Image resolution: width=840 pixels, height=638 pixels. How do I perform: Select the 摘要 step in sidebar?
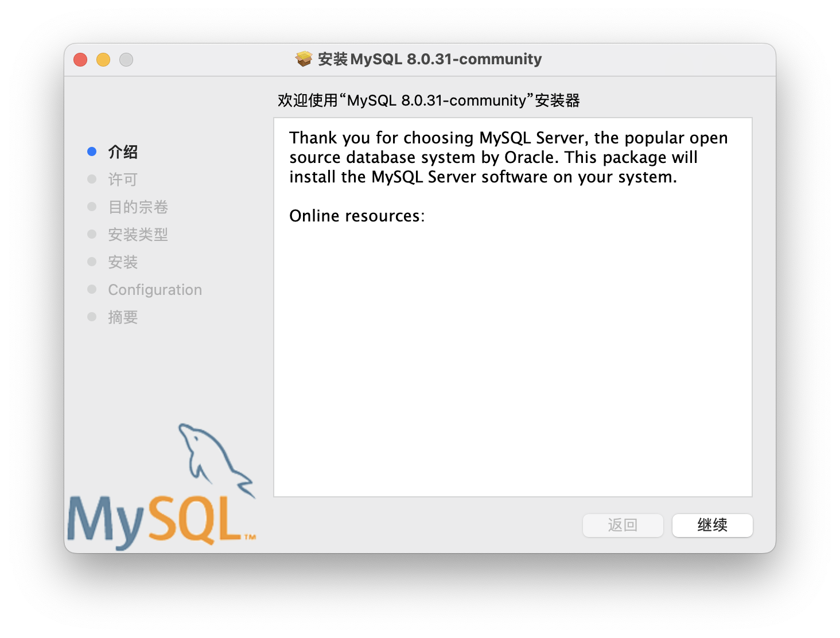tap(123, 317)
